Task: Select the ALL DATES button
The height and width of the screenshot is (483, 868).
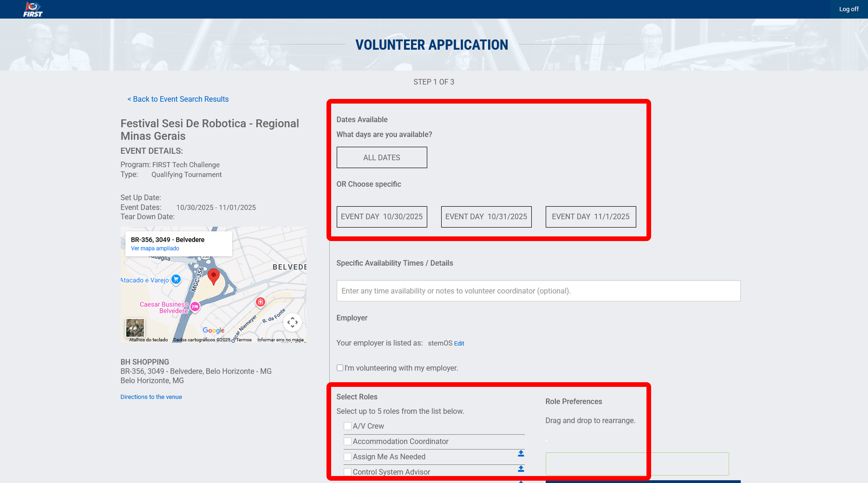Action: [x=381, y=157]
